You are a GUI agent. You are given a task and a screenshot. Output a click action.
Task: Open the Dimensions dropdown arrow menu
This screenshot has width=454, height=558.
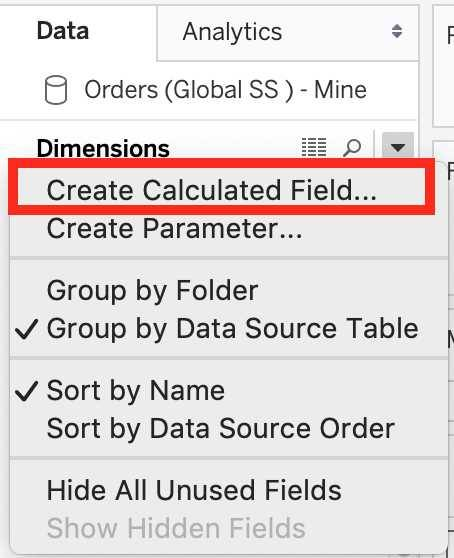coord(398,146)
